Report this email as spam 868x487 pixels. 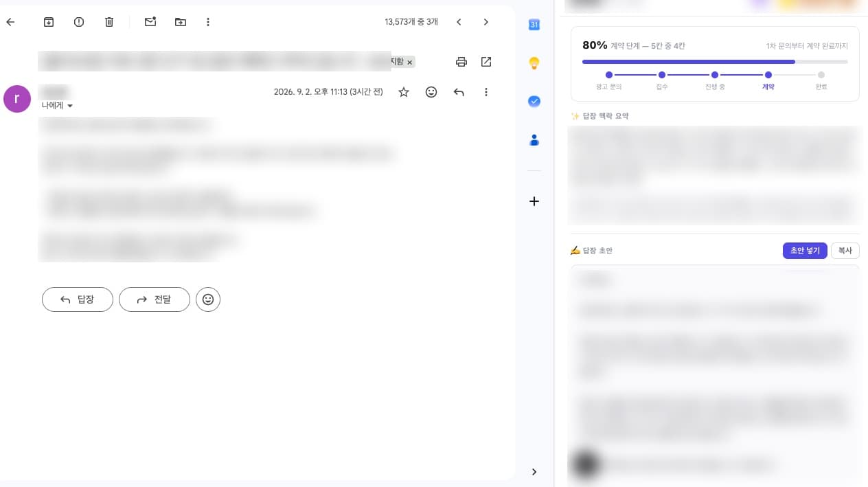point(79,22)
